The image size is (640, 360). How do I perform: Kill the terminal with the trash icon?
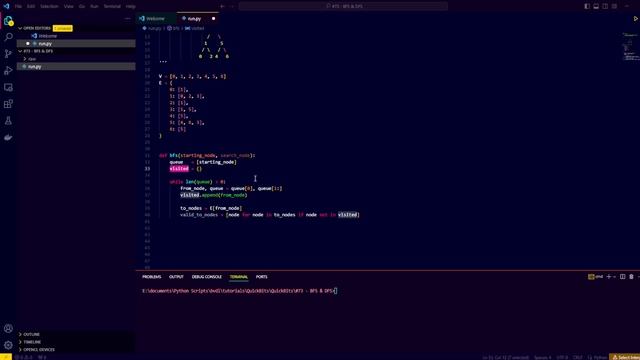click(x=631, y=277)
